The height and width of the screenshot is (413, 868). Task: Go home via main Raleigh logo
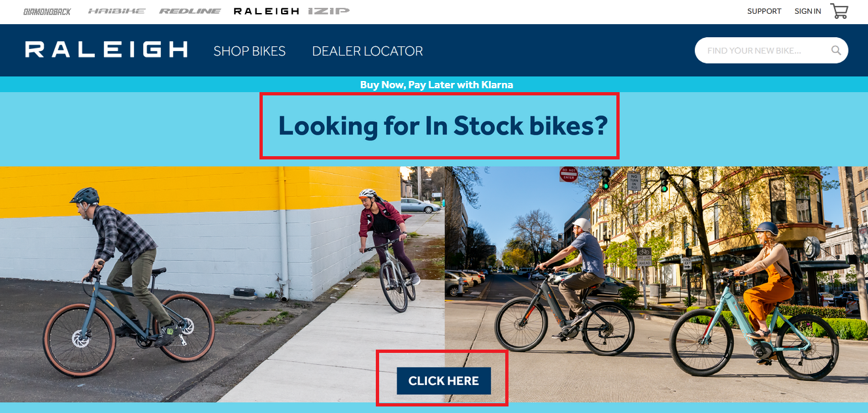click(x=107, y=50)
